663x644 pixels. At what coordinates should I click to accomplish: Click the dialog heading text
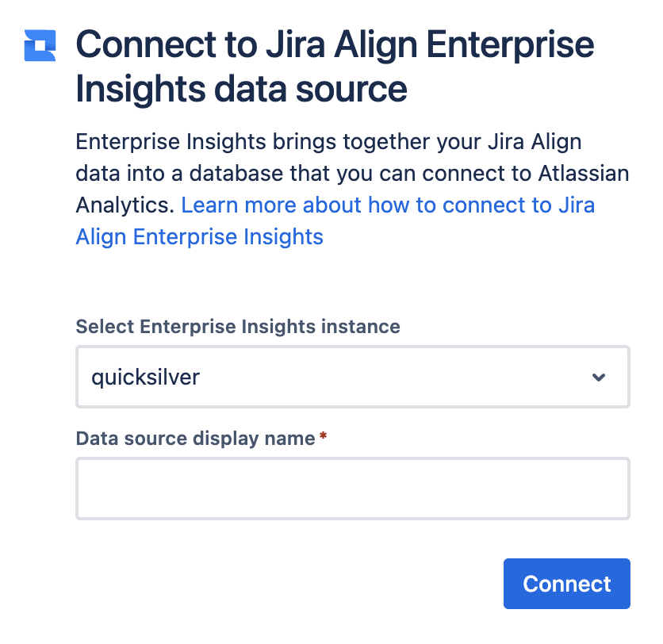[334, 67]
